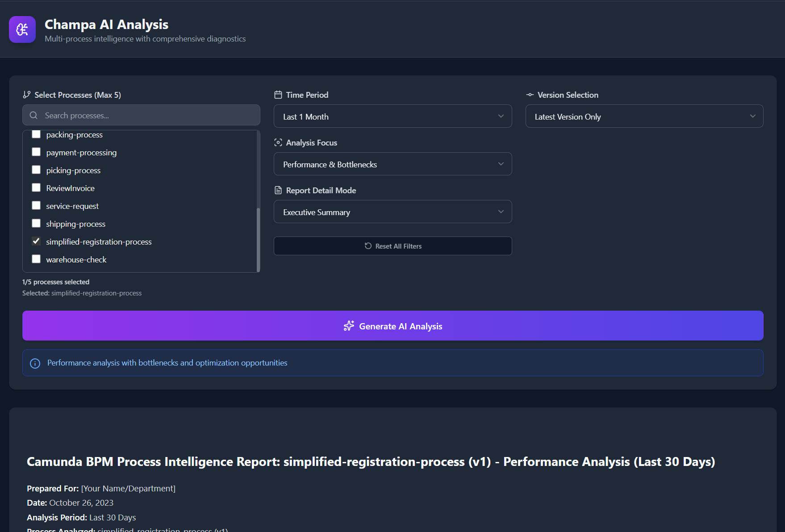Viewport: 785px width, 532px height.
Task: Click the sparkle icon on Generate AI Analysis
Action: pyautogui.click(x=348, y=326)
